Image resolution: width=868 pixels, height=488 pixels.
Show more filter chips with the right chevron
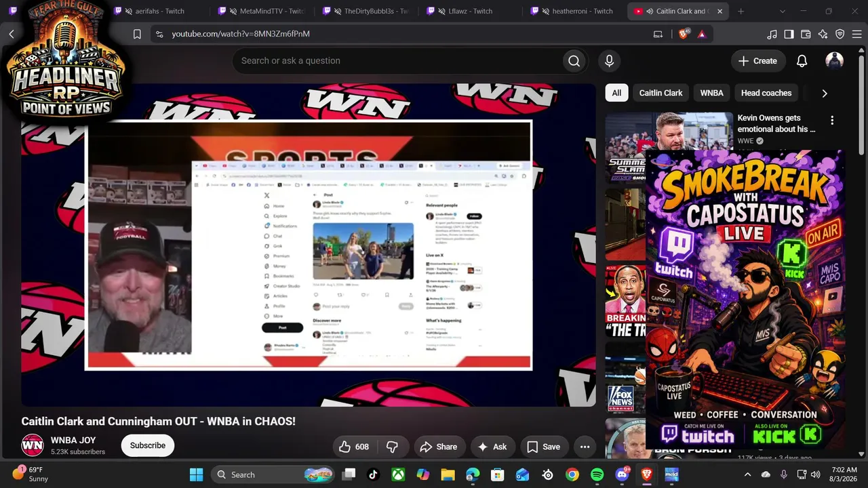point(825,94)
